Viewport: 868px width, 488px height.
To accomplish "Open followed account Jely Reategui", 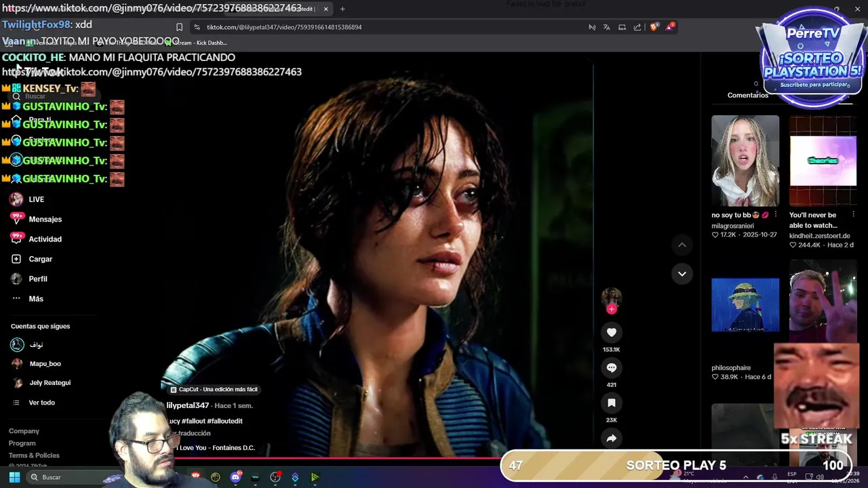I will click(50, 383).
